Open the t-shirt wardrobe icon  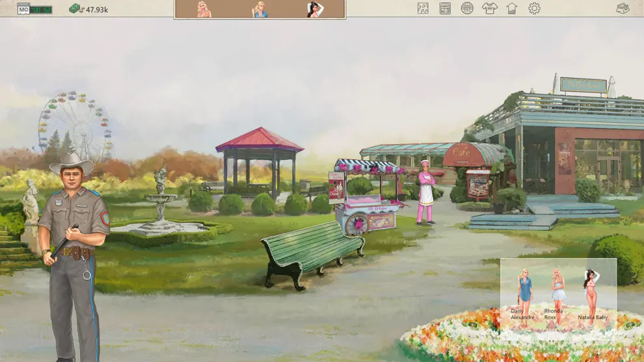[489, 8]
